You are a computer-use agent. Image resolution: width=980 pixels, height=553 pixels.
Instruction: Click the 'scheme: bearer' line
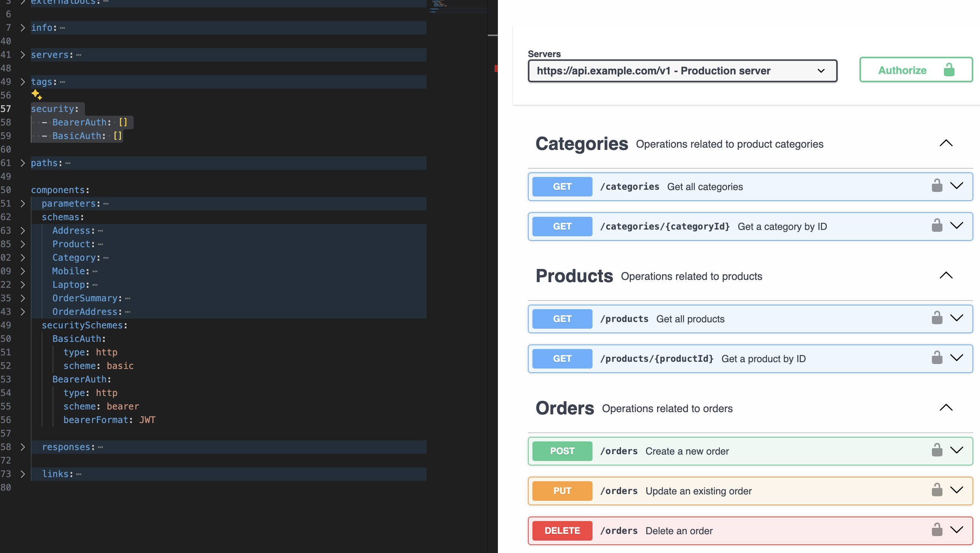[101, 406]
